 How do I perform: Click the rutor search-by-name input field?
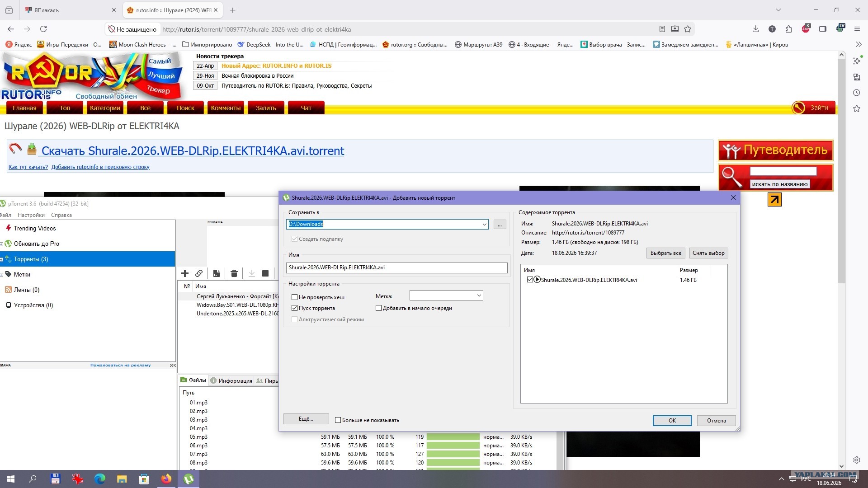pyautogui.click(x=783, y=171)
